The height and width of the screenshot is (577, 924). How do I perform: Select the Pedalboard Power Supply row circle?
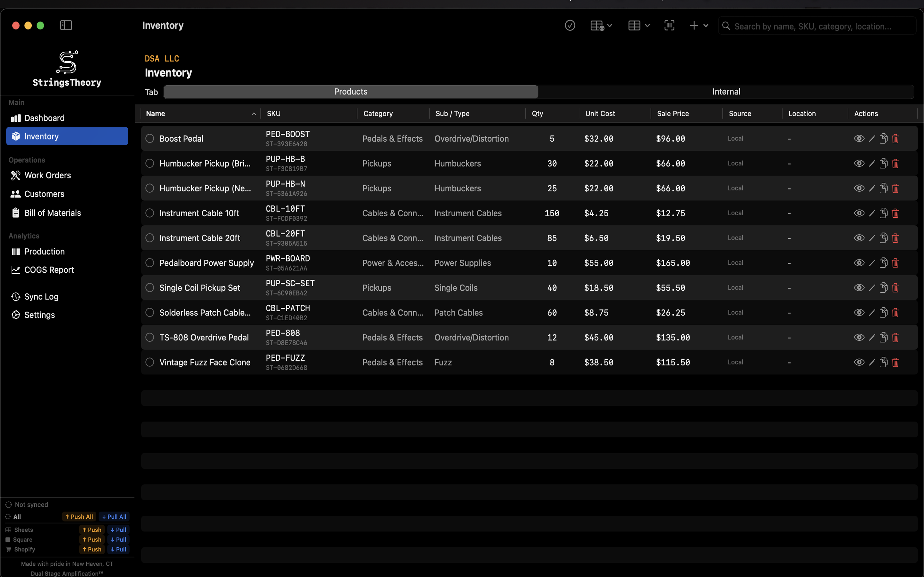click(x=150, y=263)
